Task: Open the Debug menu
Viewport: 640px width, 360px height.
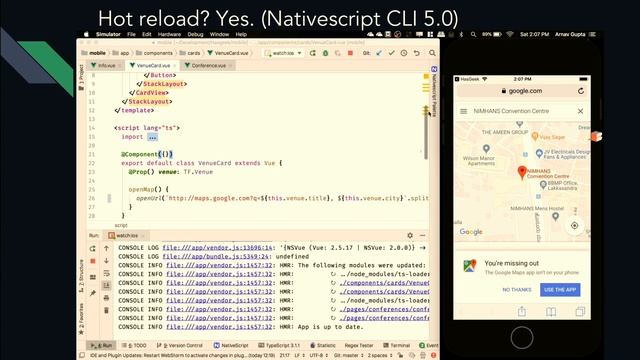Action: point(195,34)
